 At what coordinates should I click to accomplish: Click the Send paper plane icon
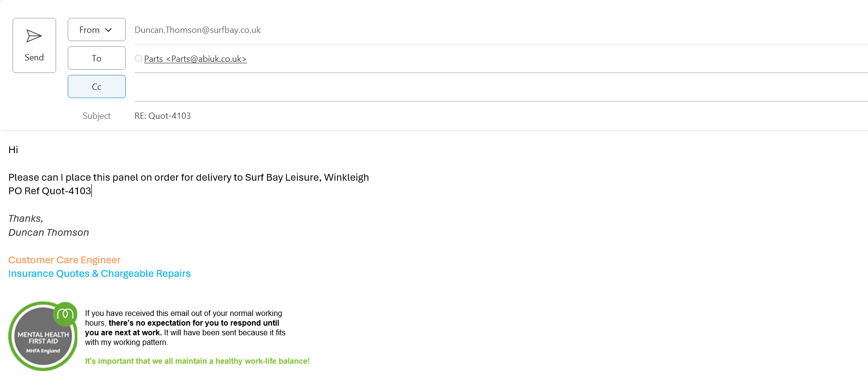click(34, 36)
